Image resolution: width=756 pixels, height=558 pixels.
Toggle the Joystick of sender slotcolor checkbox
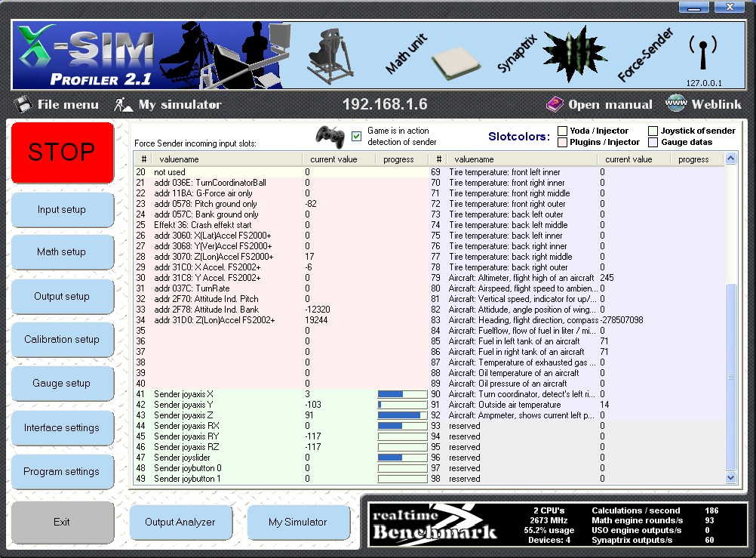click(653, 131)
